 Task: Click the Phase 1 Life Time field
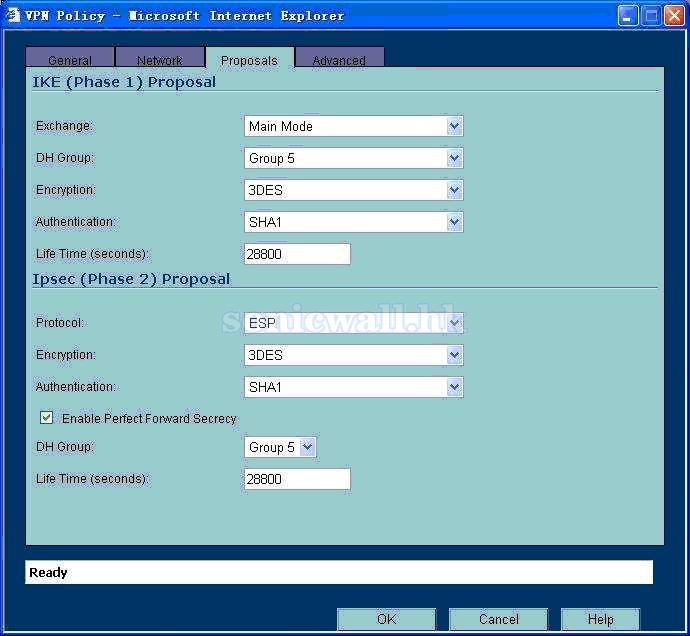pyautogui.click(x=297, y=254)
